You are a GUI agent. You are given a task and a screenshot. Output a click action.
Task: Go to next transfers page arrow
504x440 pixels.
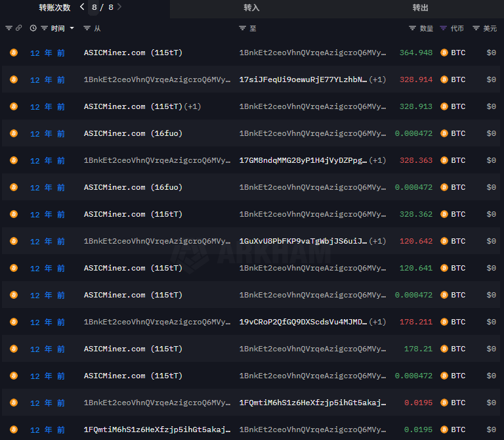tap(119, 7)
